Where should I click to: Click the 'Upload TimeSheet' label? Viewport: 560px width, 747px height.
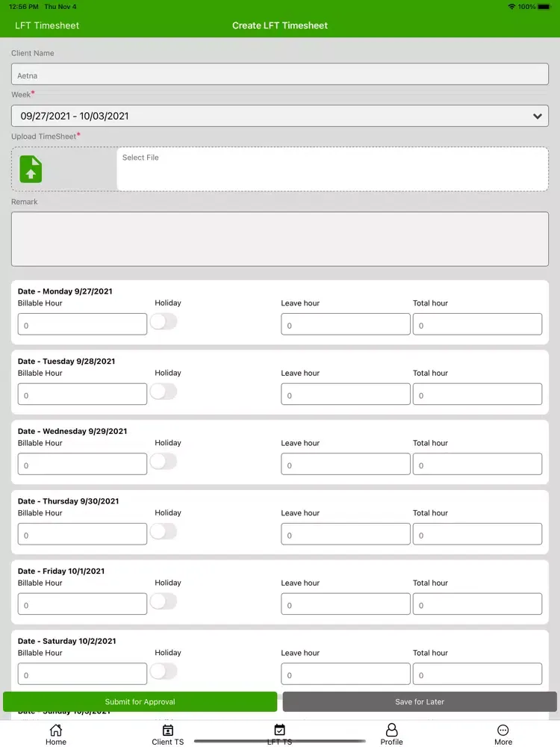pos(44,136)
